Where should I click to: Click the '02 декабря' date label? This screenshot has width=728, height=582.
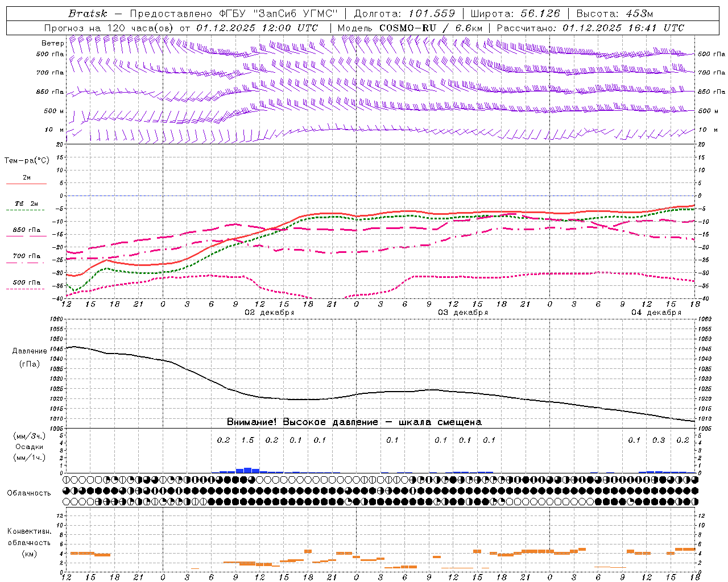coord(269,313)
